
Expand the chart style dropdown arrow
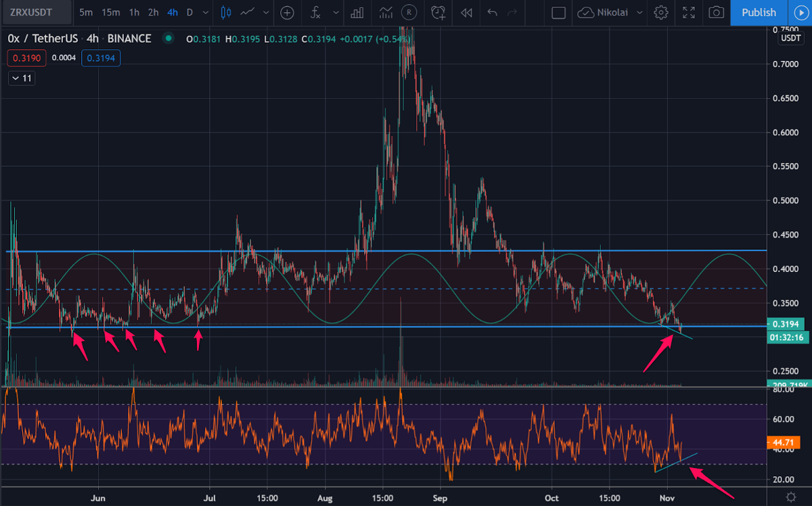coord(265,12)
